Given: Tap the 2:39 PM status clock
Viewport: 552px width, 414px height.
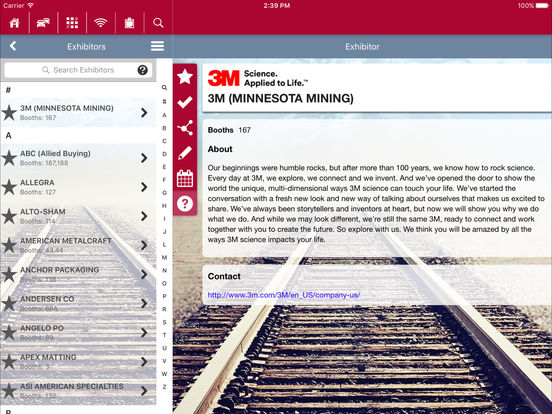Looking at the screenshot, I should coord(277,6).
